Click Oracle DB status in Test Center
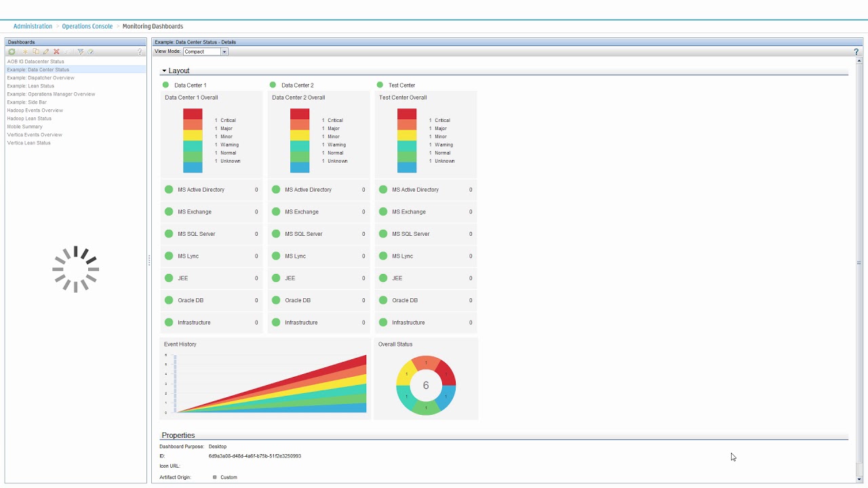Image resolution: width=868 pixels, height=488 pixels. coord(383,300)
